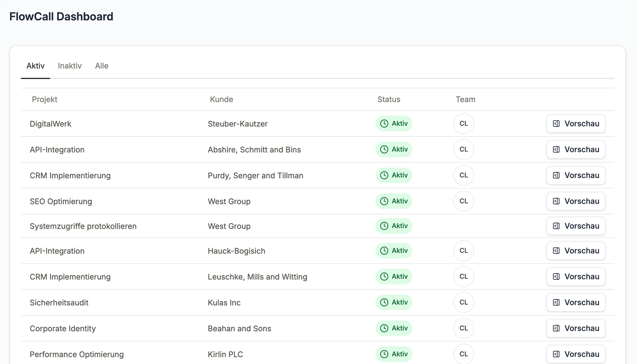Click Aktiv badge in Systemzugriffe protokollieren row
637x364 pixels.
click(394, 226)
